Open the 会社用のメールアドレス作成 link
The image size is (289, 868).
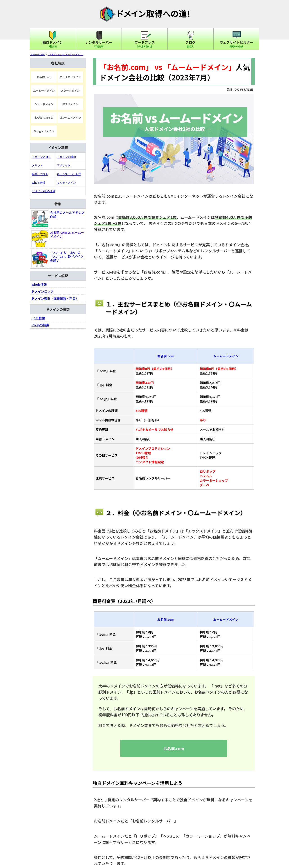[x=67, y=215]
